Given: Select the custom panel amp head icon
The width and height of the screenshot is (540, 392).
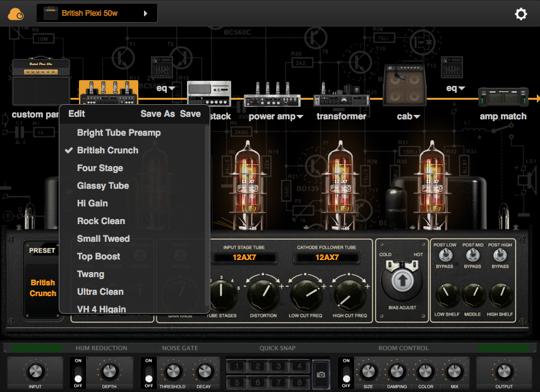Looking at the screenshot, I should (41, 81).
